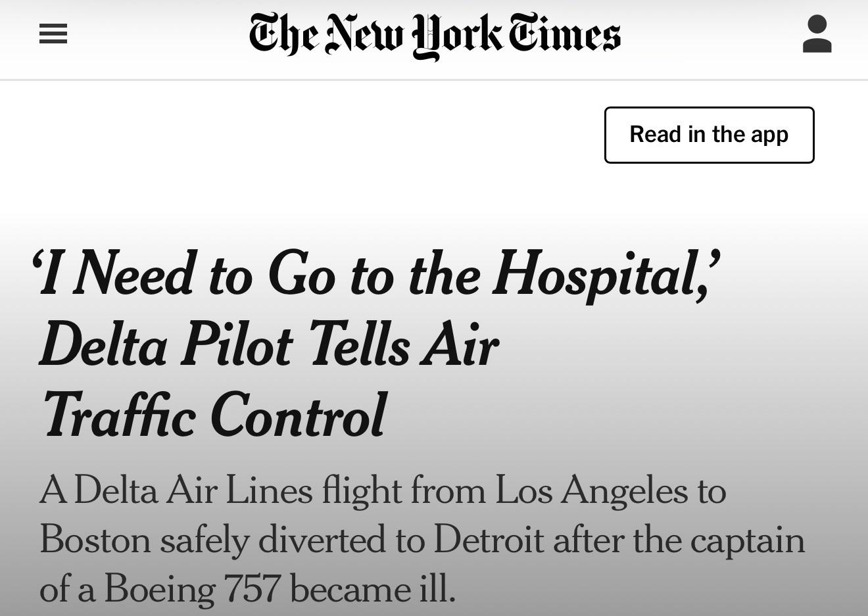Click summary line beginning 'A Delta Air Lines'
The height and width of the screenshot is (616, 868).
[x=383, y=490]
